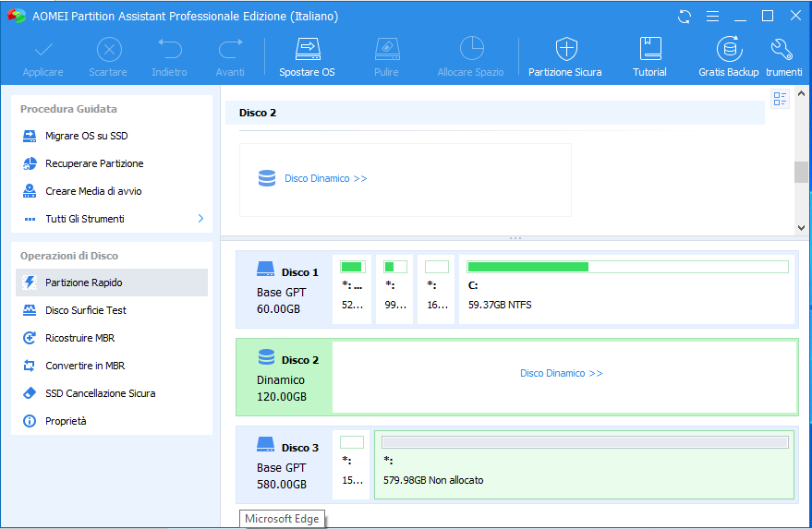The height and width of the screenshot is (529, 812).
Task: Launch Gratis Backup tool
Action: point(729,57)
